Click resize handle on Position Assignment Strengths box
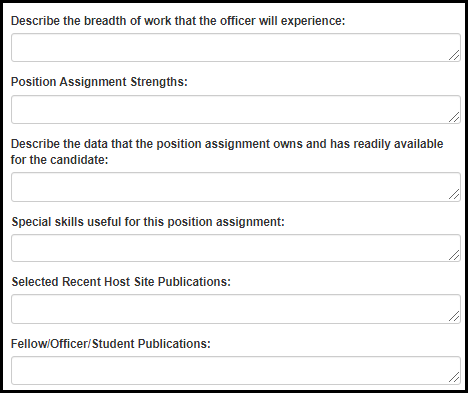468x393 pixels. 454,117
